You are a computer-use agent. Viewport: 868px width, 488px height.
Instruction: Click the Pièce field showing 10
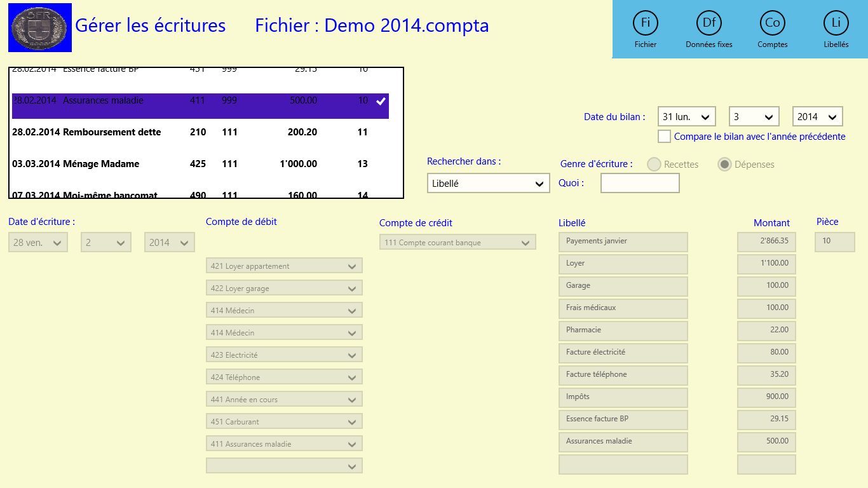pos(834,241)
